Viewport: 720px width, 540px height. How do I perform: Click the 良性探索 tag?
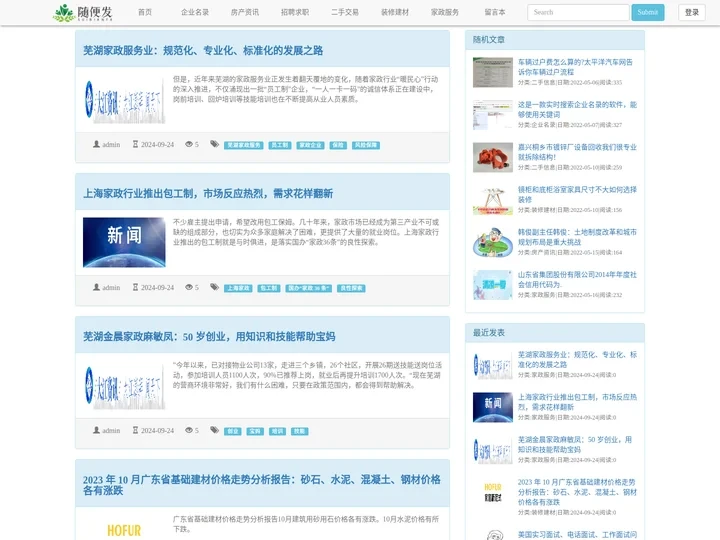coord(351,288)
